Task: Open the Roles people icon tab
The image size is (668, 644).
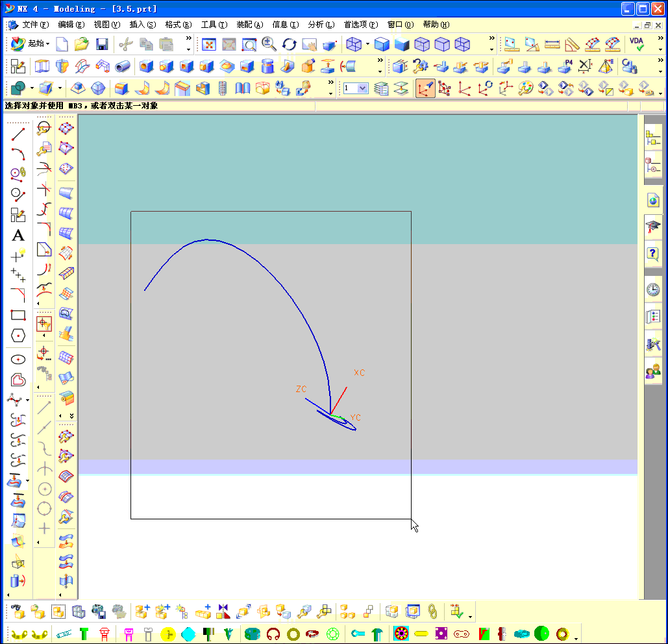Action: click(653, 372)
